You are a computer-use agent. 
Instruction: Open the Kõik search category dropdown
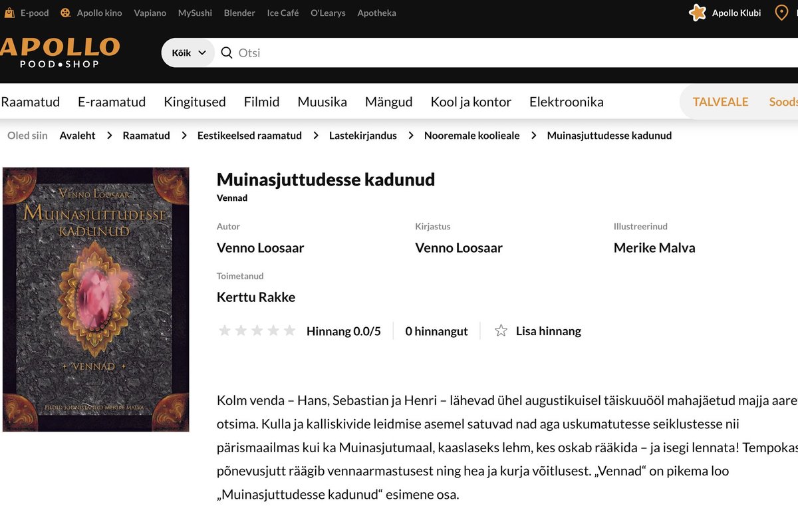(188, 52)
